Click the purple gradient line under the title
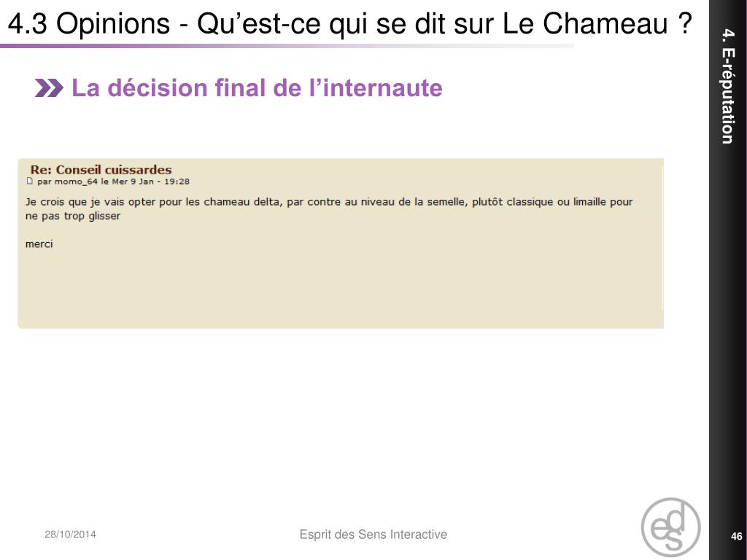The width and height of the screenshot is (747, 560). click(287, 46)
